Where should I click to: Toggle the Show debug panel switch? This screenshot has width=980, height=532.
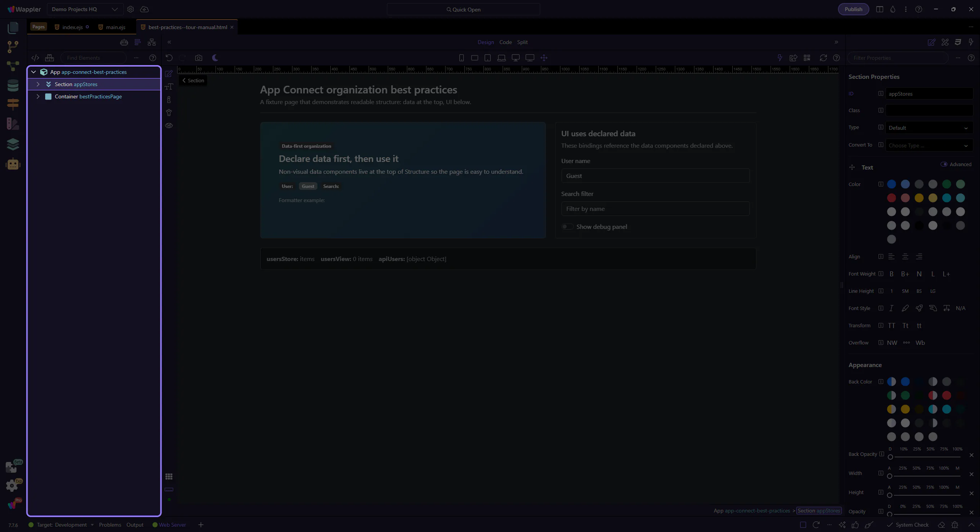point(567,227)
